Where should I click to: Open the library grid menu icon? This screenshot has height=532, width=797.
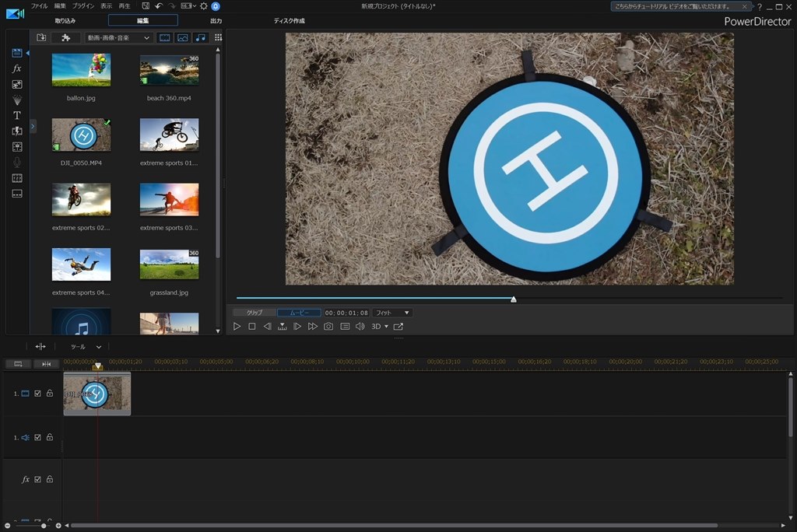coord(218,37)
